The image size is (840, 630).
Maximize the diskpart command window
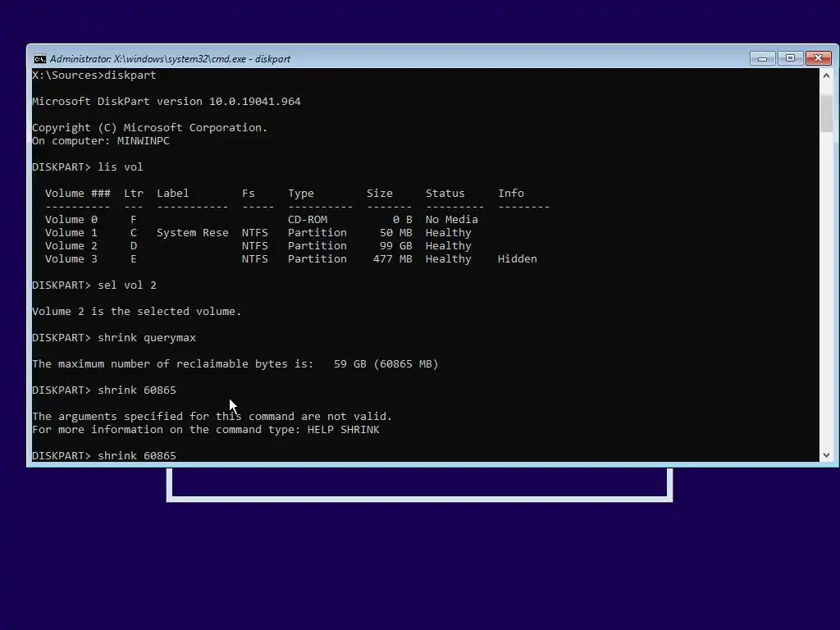(x=790, y=58)
